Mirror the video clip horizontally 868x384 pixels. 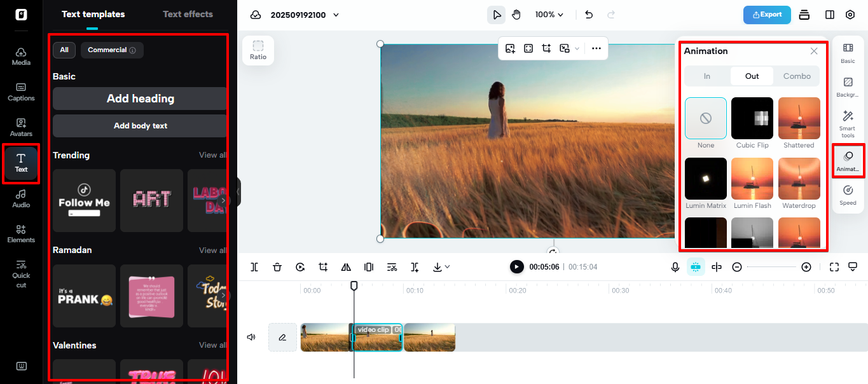(x=346, y=266)
